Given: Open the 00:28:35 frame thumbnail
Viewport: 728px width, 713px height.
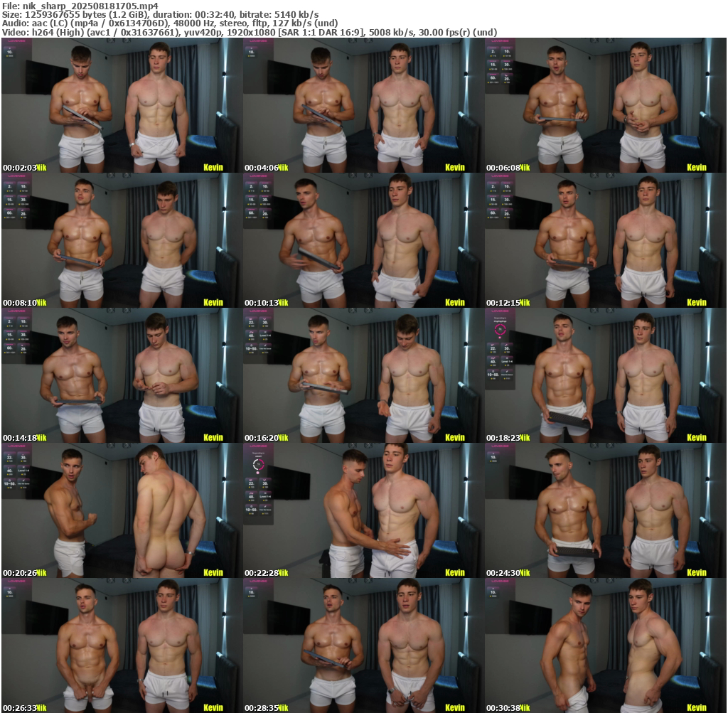Looking at the screenshot, I should (363, 645).
